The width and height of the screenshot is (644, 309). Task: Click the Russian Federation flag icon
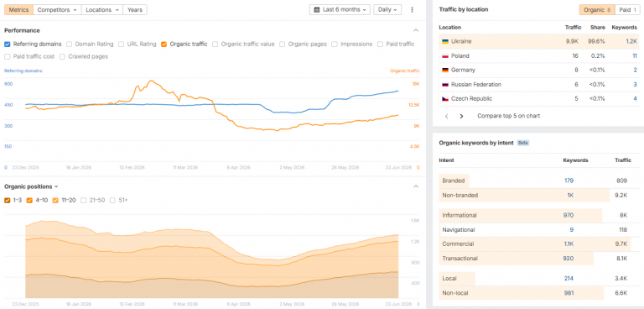444,85
